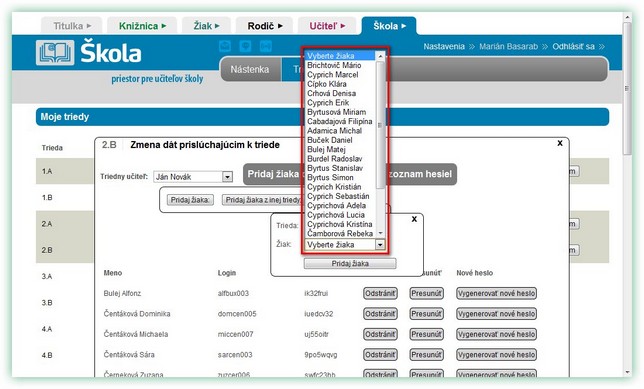Click the Odhlásiť sa link
This screenshot has width=644, height=389.
[x=573, y=46]
